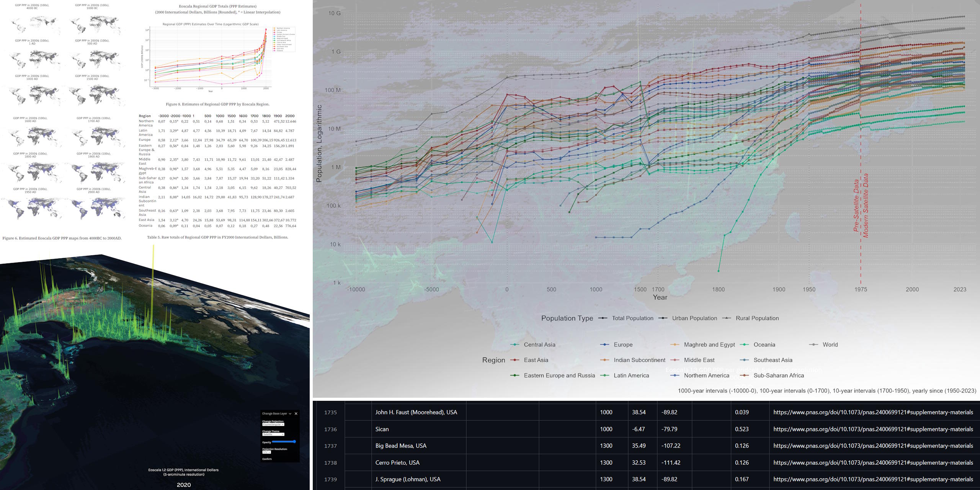Viewport: 980px width, 490px height.
Task: Collapse the Change Base Layer panel chevron
Action: point(290,413)
